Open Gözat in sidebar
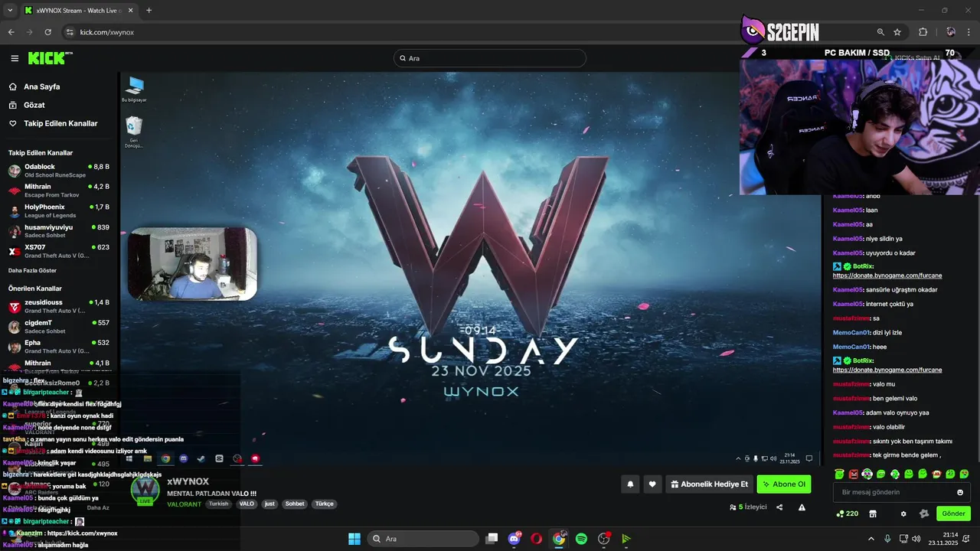 click(x=34, y=105)
